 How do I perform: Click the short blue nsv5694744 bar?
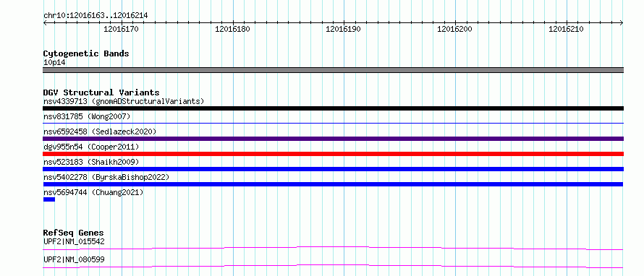click(49, 199)
